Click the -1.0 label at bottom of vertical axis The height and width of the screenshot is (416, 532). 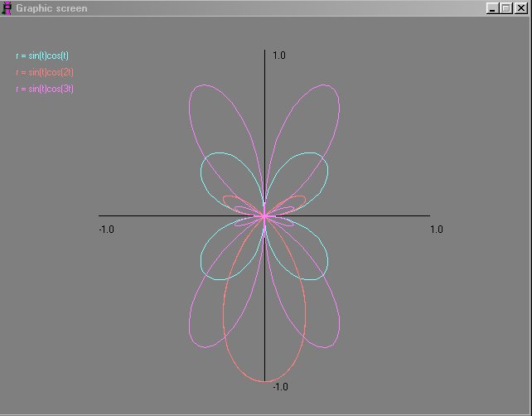(x=280, y=387)
